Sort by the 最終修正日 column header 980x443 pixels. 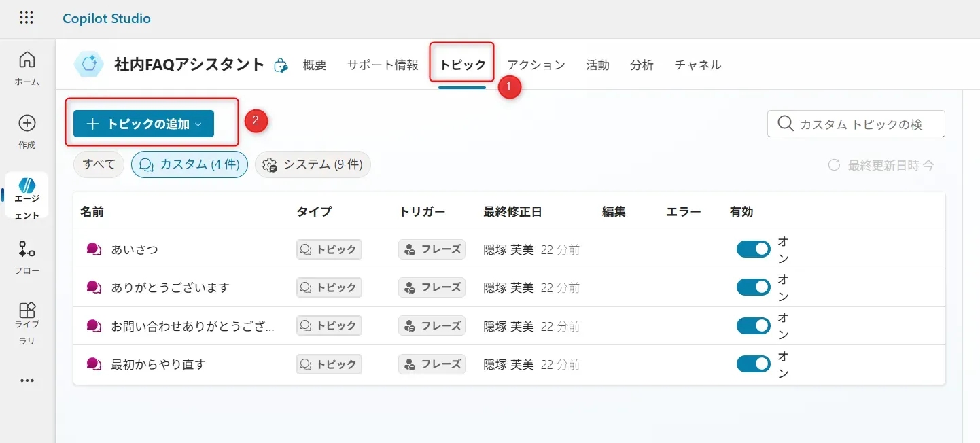tap(512, 211)
